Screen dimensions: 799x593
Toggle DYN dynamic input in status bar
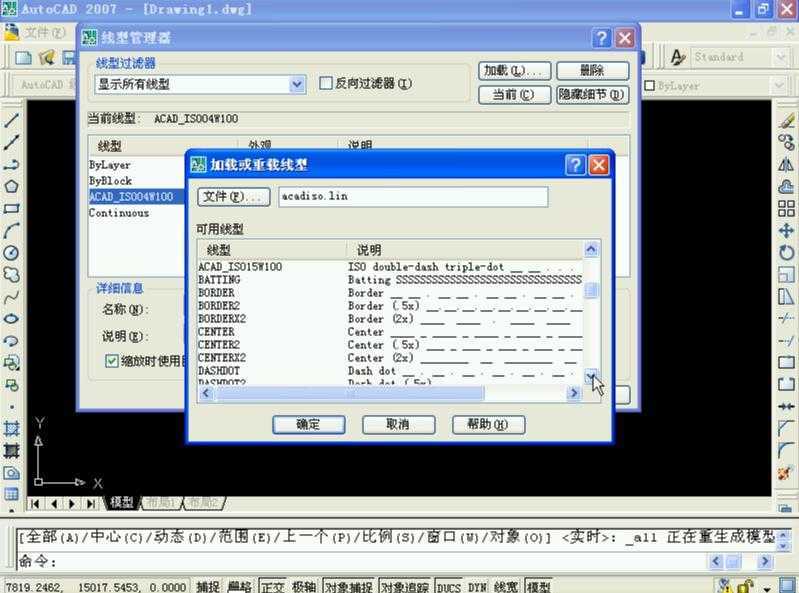[477, 587]
